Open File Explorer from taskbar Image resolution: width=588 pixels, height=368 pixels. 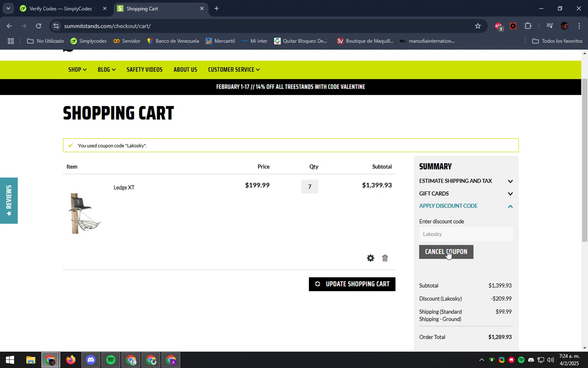coord(31,360)
